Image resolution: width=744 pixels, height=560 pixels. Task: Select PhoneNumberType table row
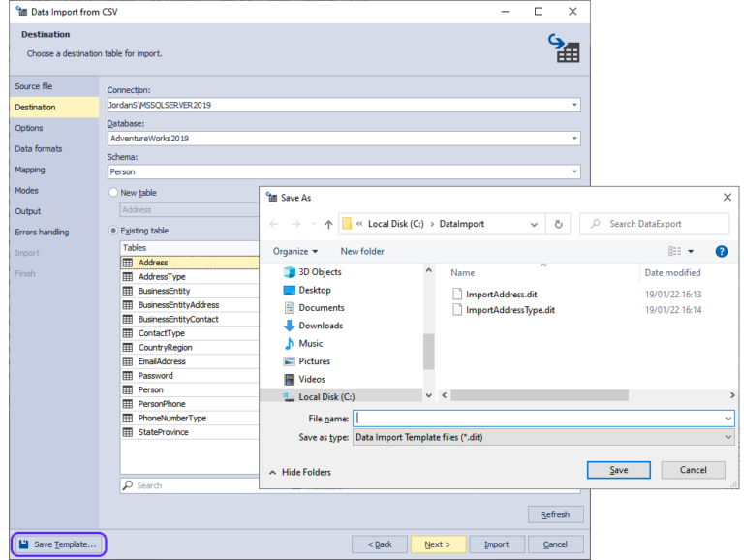click(190, 418)
